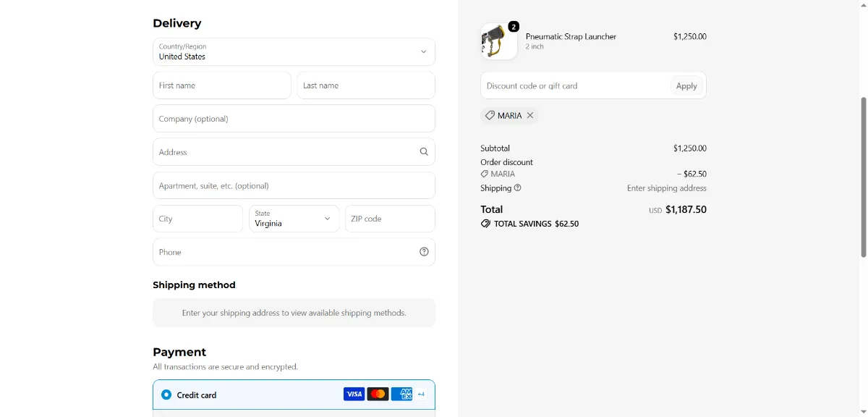Click the TOTAL SAVINGS $62.50 text
The width and height of the screenshot is (868, 417).
click(536, 224)
